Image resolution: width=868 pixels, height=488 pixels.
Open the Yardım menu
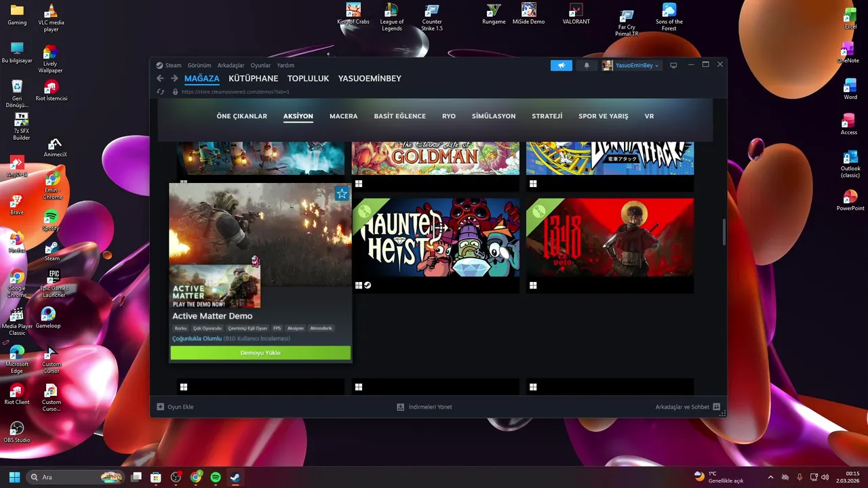coord(285,65)
